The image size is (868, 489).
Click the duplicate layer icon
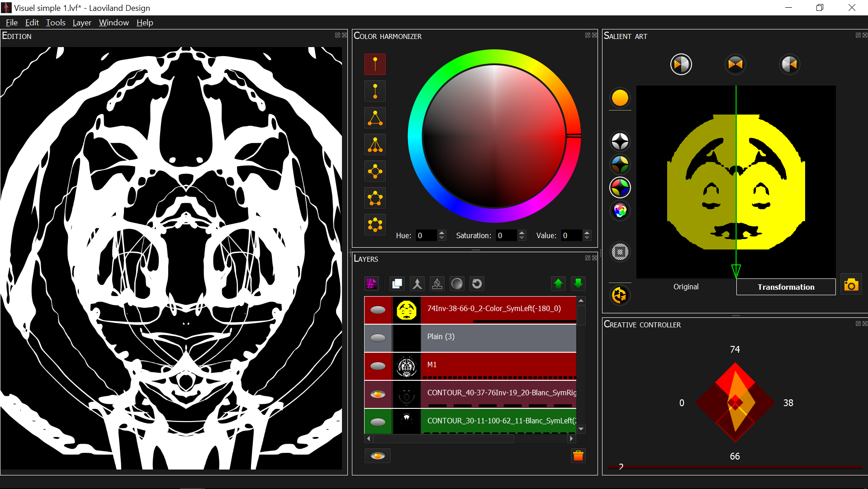(397, 284)
